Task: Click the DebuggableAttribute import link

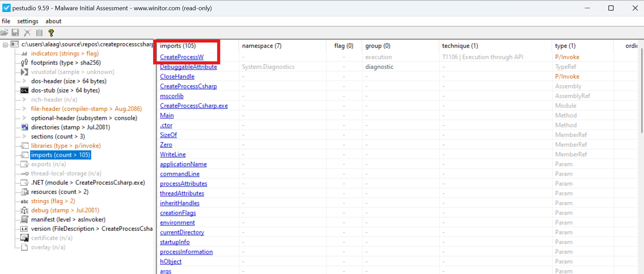Action: pyautogui.click(x=188, y=67)
